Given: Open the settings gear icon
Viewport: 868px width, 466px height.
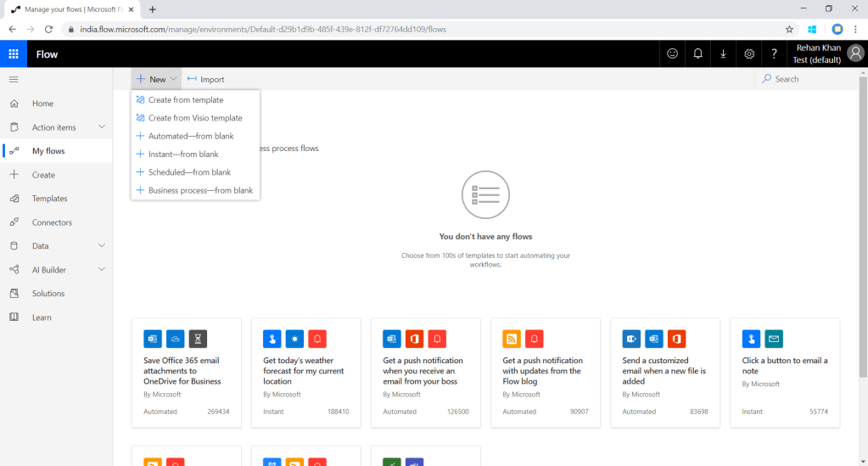Looking at the screenshot, I should [748, 53].
